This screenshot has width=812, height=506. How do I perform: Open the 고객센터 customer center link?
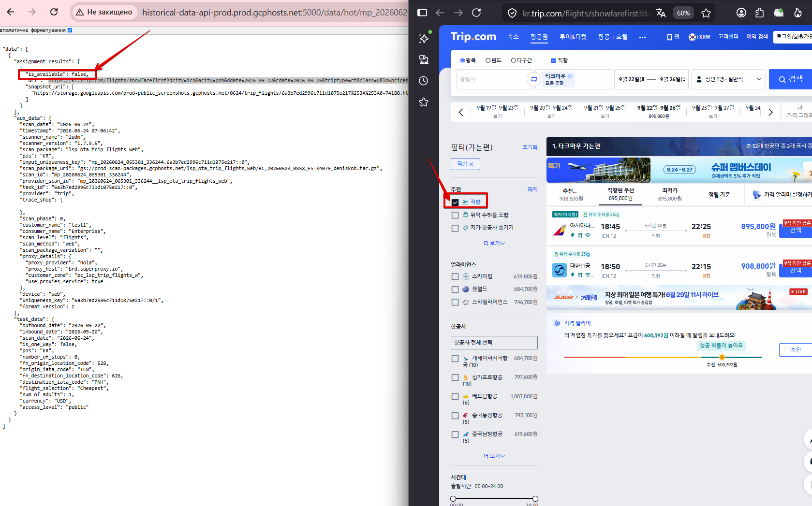click(x=728, y=37)
